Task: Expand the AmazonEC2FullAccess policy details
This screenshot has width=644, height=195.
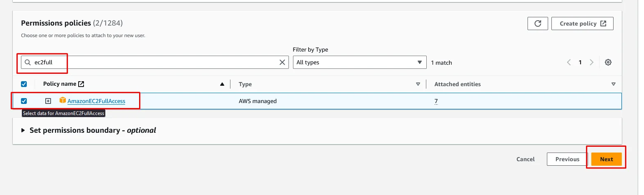Action: pyautogui.click(x=48, y=101)
